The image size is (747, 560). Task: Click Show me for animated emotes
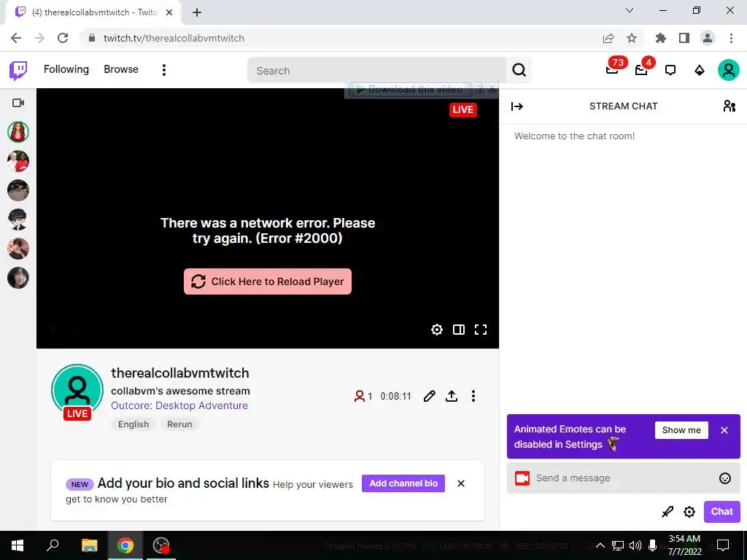click(x=681, y=430)
